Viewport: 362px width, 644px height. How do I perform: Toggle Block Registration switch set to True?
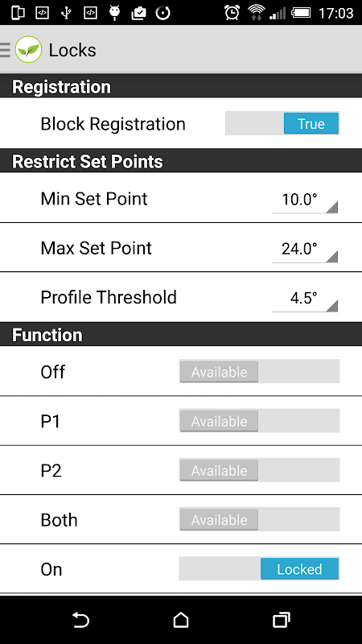tap(282, 124)
